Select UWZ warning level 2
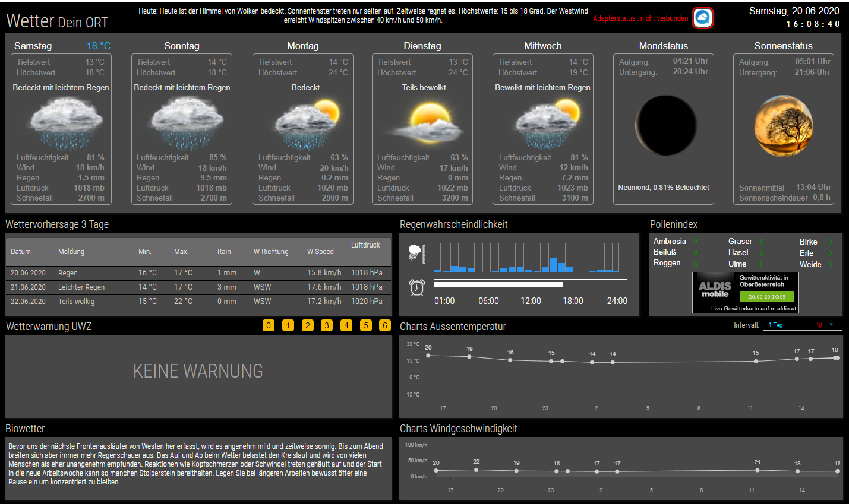The image size is (849, 504). 307,325
